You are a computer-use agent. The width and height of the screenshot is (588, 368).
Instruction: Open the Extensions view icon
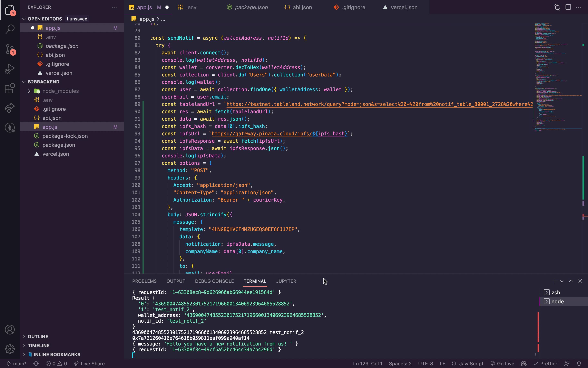(10, 89)
